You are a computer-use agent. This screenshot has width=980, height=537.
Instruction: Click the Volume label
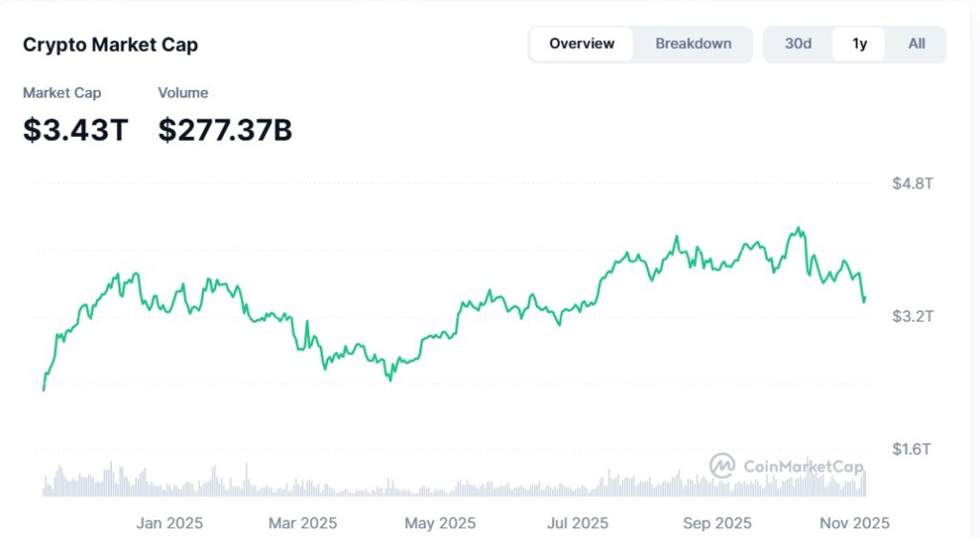(183, 93)
